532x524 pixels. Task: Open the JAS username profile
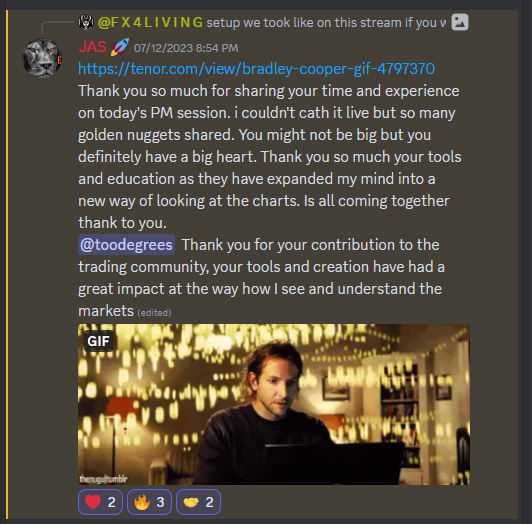pos(92,47)
